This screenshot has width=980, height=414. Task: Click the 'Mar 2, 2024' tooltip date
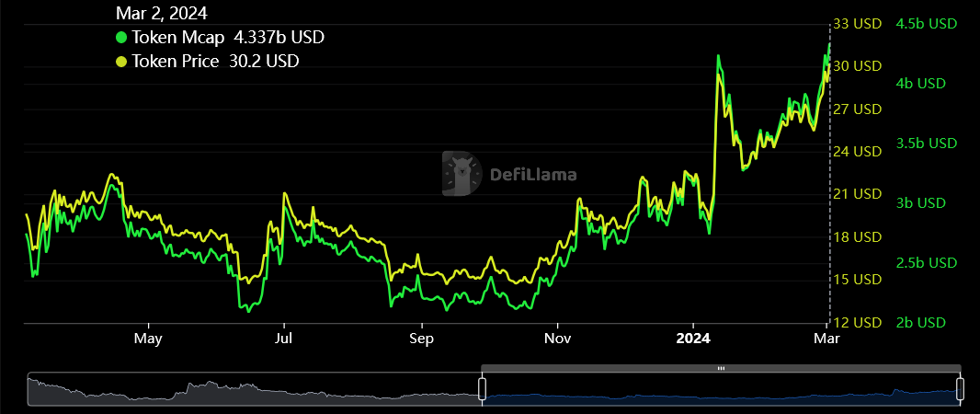(162, 13)
